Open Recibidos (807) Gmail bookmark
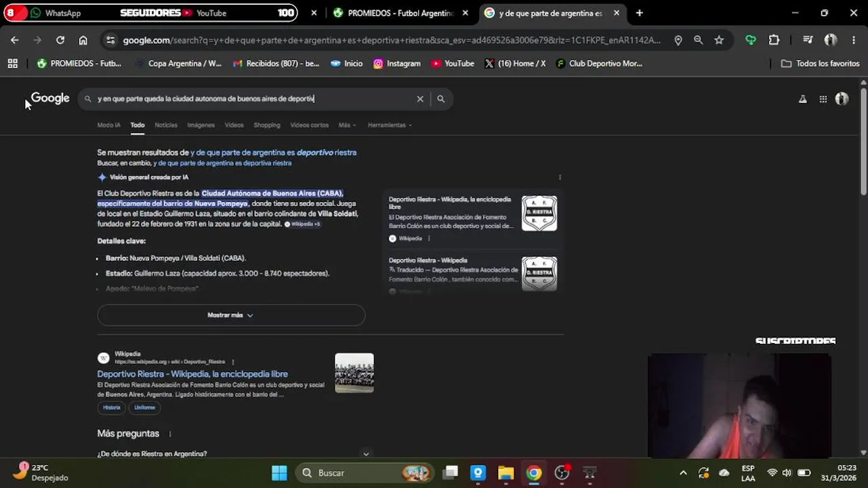The image size is (868, 488). [276, 64]
